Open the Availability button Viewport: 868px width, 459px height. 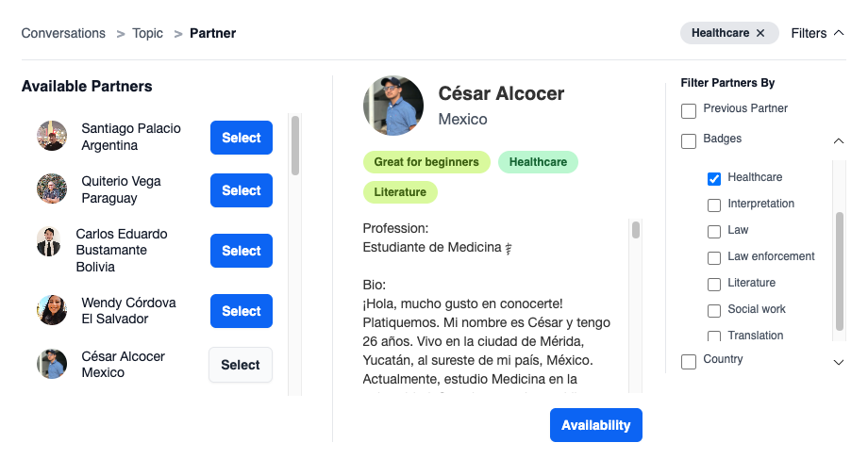coord(595,425)
